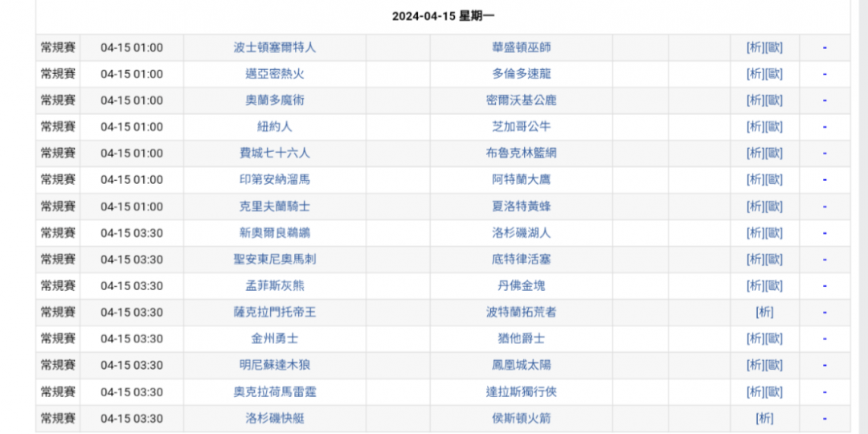Open the 新奧爾良鵜鶘 team link
Image resolution: width=868 pixels, height=434 pixels.
coord(275,233)
